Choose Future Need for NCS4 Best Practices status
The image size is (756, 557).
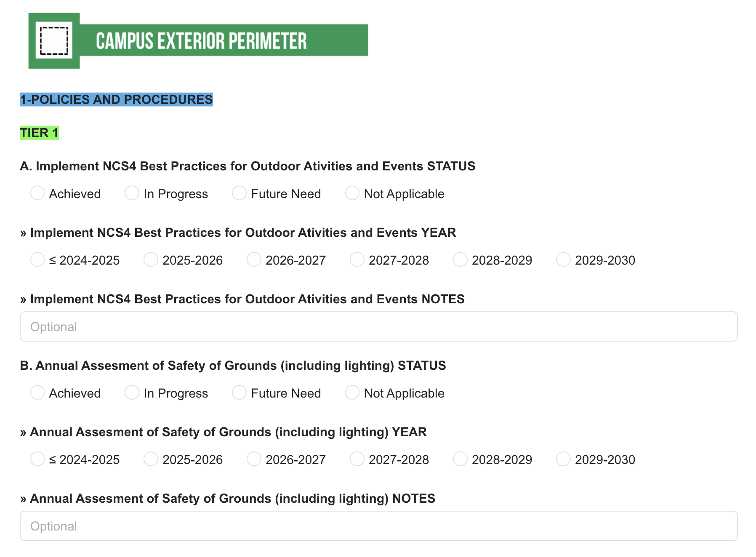click(x=239, y=194)
